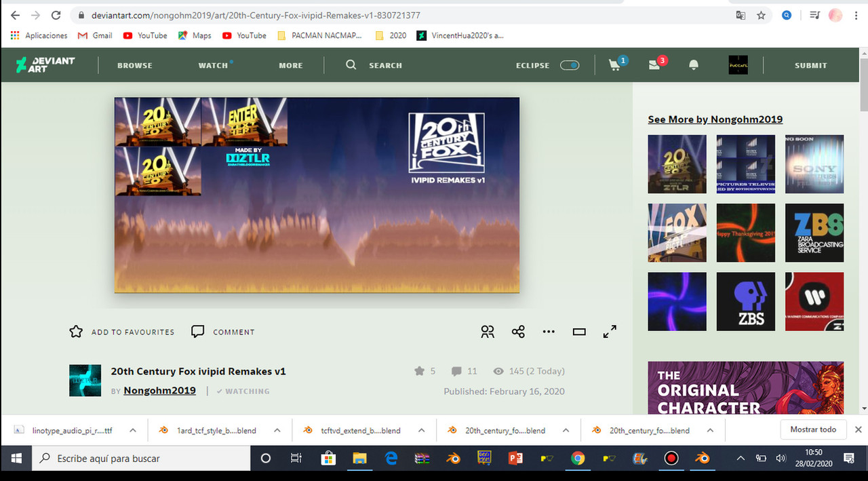Click the Watching button

(x=243, y=391)
